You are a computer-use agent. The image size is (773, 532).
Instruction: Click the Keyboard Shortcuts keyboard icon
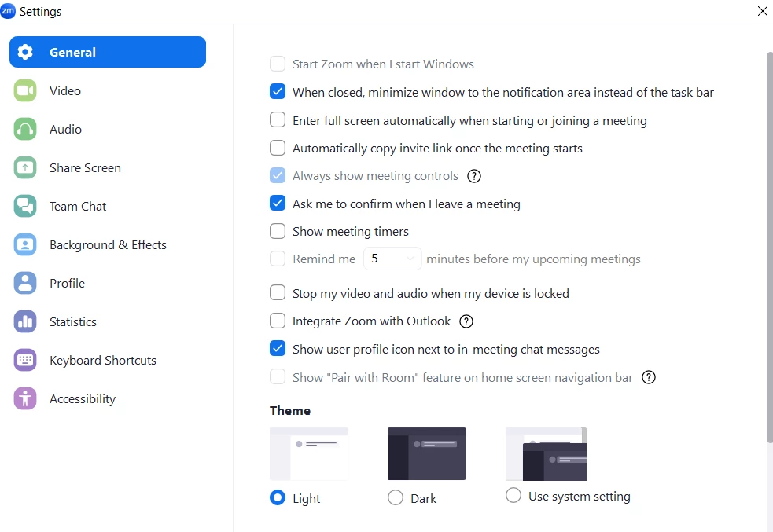pyautogui.click(x=25, y=360)
